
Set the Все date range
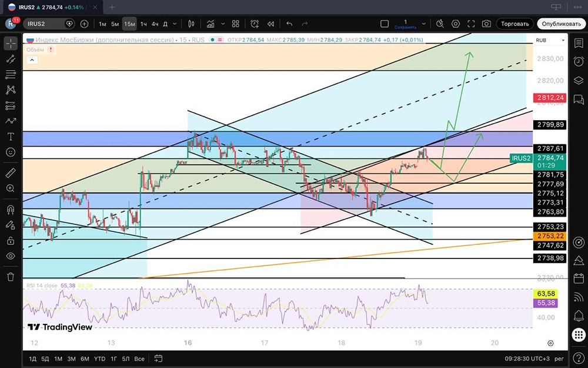[x=139, y=359]
